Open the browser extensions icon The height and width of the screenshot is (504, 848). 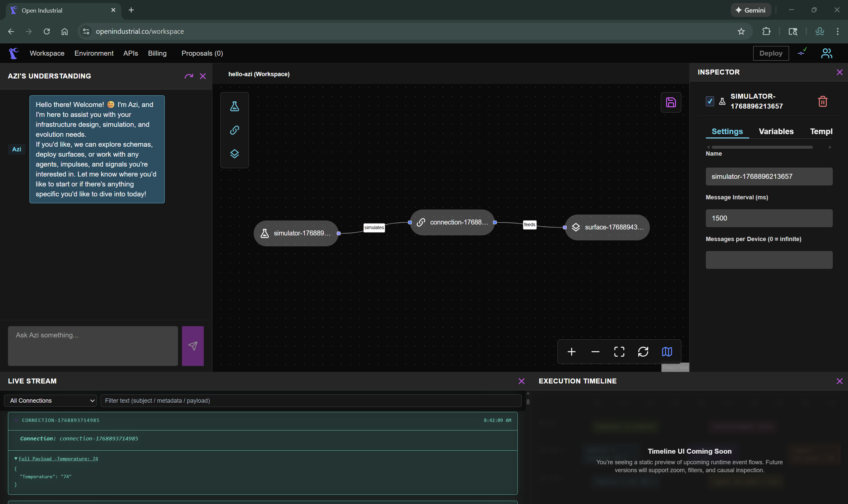[766, 31]
